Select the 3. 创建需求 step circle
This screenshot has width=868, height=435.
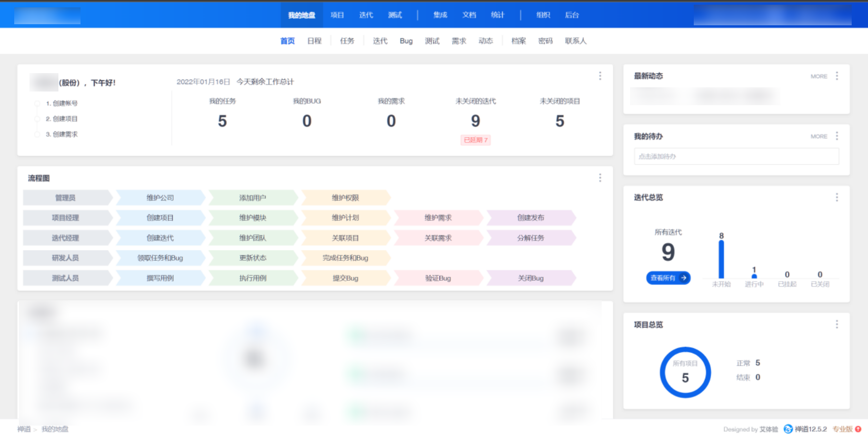click(x=37, y=135)
